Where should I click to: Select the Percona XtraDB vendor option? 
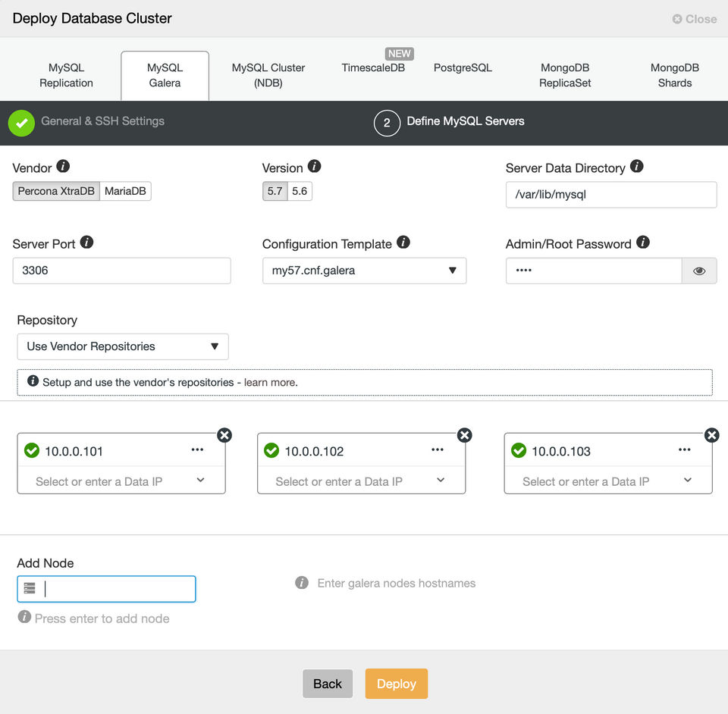pos(56,191)
